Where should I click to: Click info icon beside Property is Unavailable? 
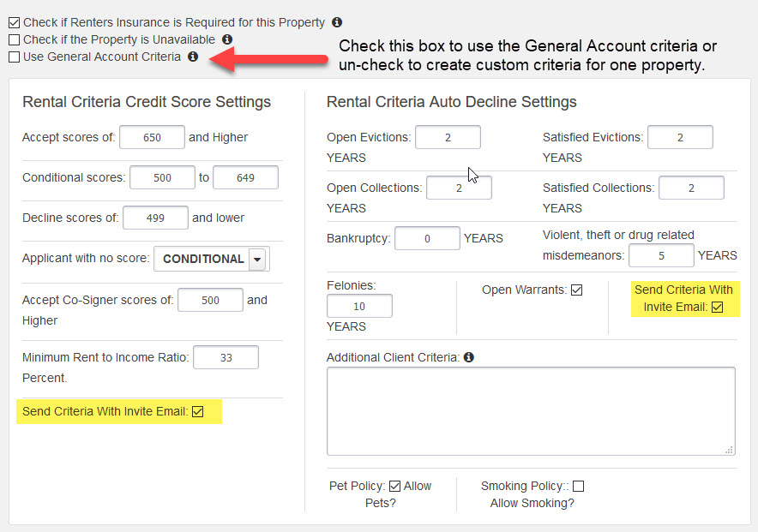point(226,39)
